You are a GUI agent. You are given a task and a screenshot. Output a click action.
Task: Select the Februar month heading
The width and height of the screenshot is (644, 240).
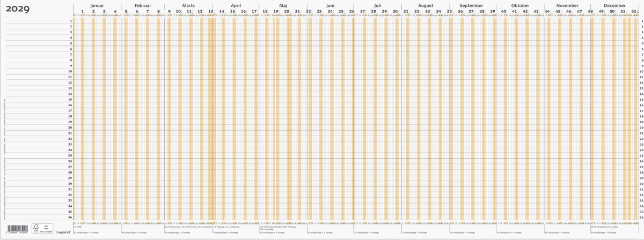coord(142,4)
